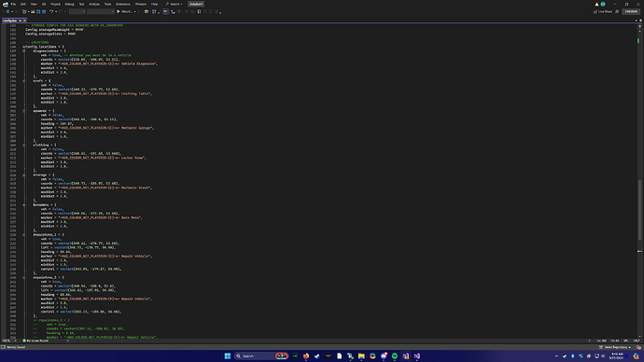The height and width of the screenshot is (362, 644).
Task: Open the File menu
Action: pyautogui.click(x=13, y=4)
